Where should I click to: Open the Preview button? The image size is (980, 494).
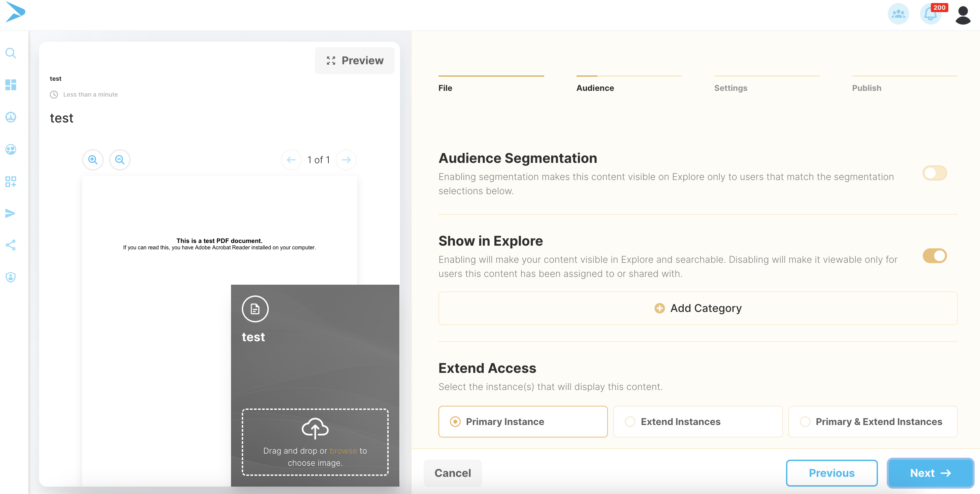355,61
